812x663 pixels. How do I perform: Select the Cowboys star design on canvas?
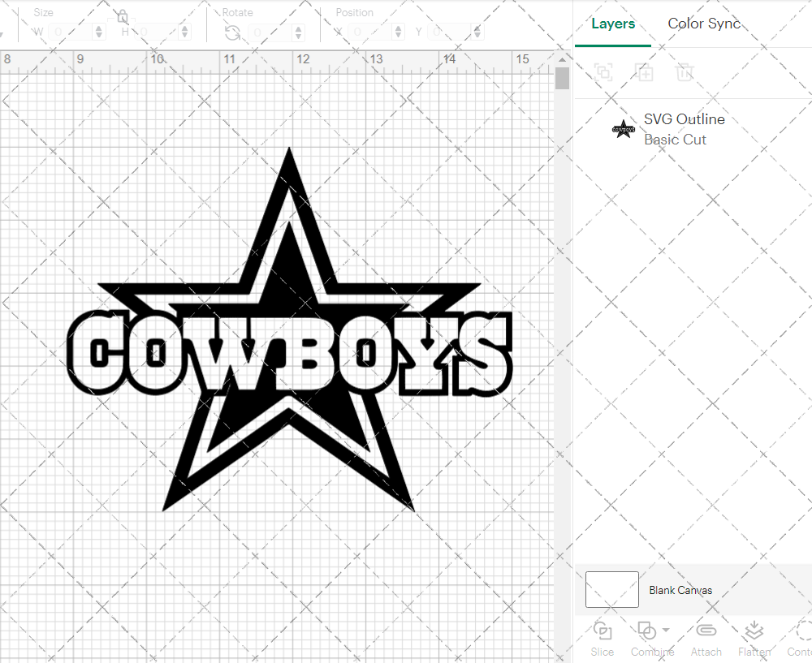click(290, 329)
